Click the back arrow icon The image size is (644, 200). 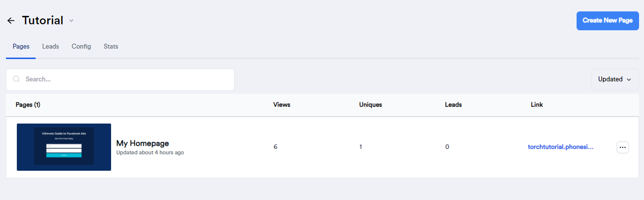click(x=11, y=21)
